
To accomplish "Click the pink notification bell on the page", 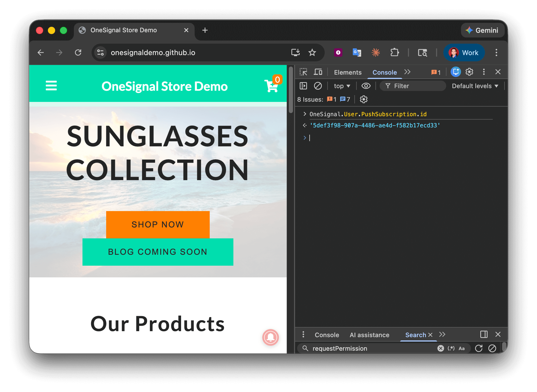I will click(271, 338).
